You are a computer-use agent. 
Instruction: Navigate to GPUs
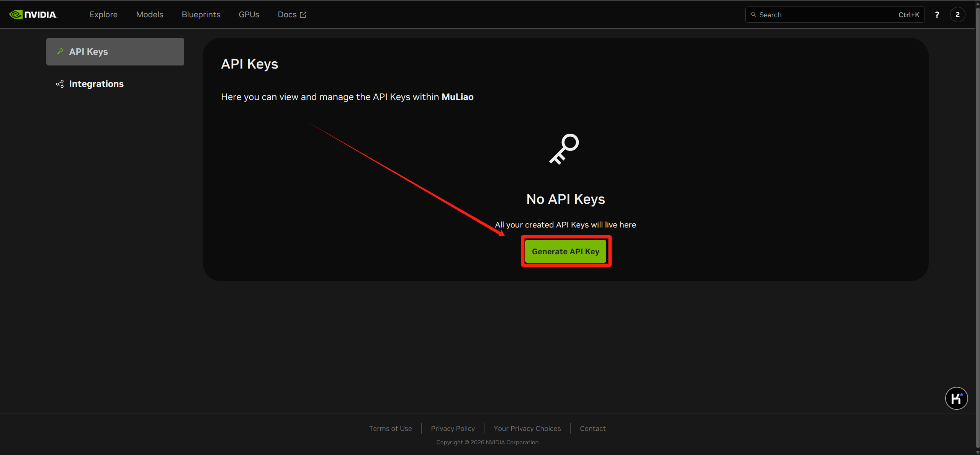coord(249,15)
